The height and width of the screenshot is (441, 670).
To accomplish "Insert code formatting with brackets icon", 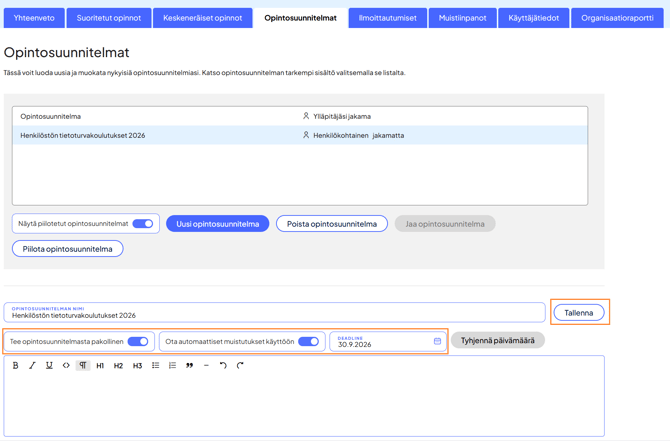I will (66, 366).
